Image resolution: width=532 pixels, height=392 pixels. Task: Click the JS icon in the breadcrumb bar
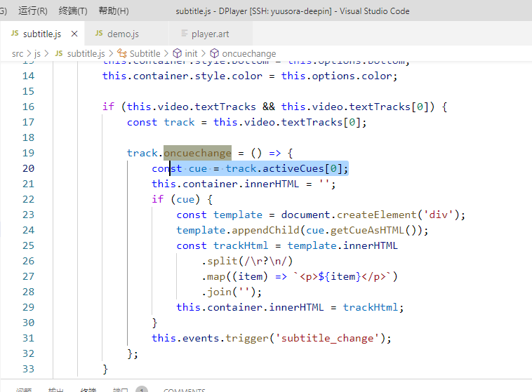tap(59, 53)
